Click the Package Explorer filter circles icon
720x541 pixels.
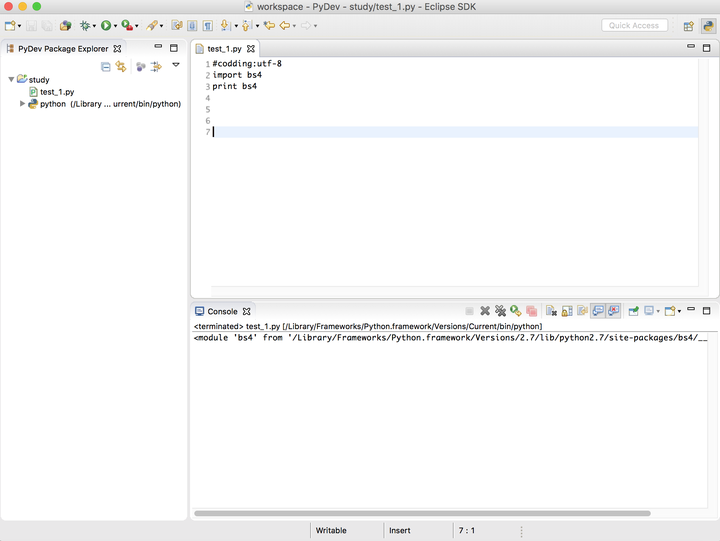pos(141,67)
